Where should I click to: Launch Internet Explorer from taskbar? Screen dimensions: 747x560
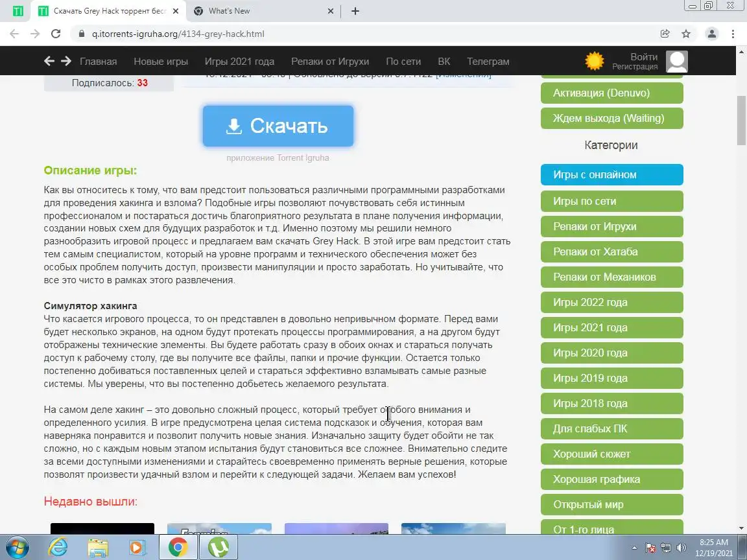click(x=58, y=547)
